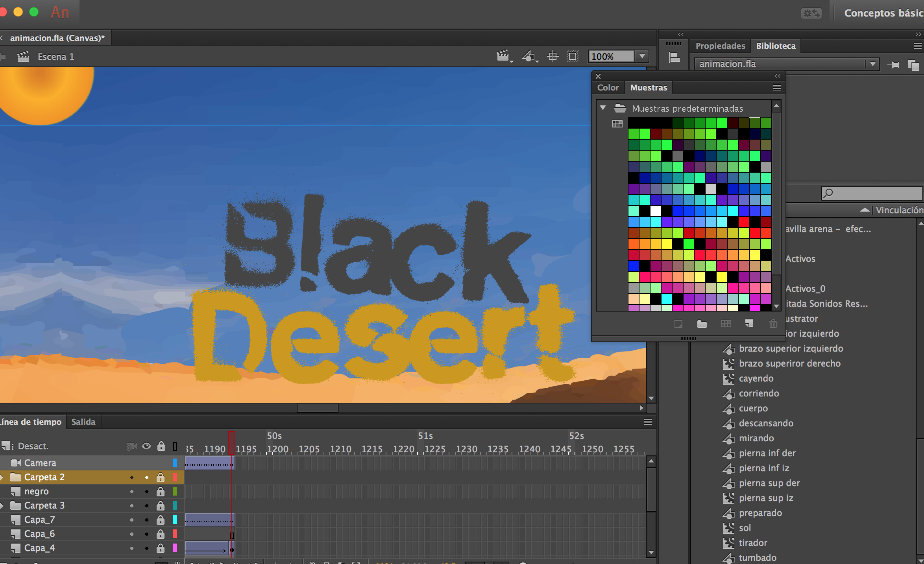Click the center stage icon

(x=553, y=57)
